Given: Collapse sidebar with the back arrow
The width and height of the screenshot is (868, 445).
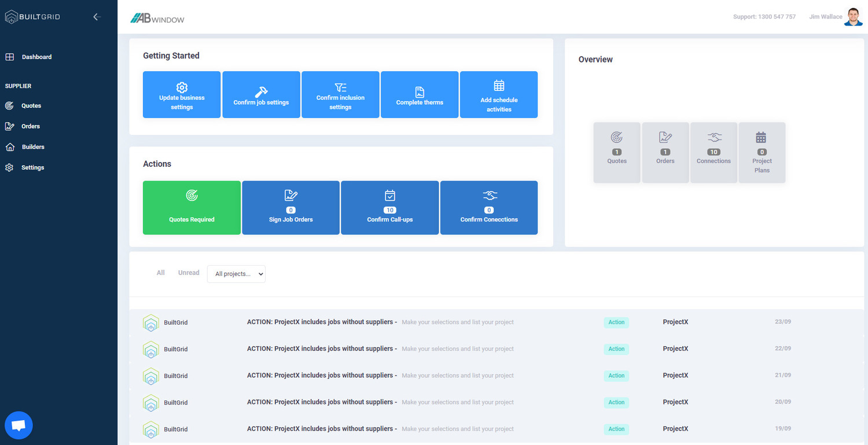Looking at the screenshot, I should (97, 17).
